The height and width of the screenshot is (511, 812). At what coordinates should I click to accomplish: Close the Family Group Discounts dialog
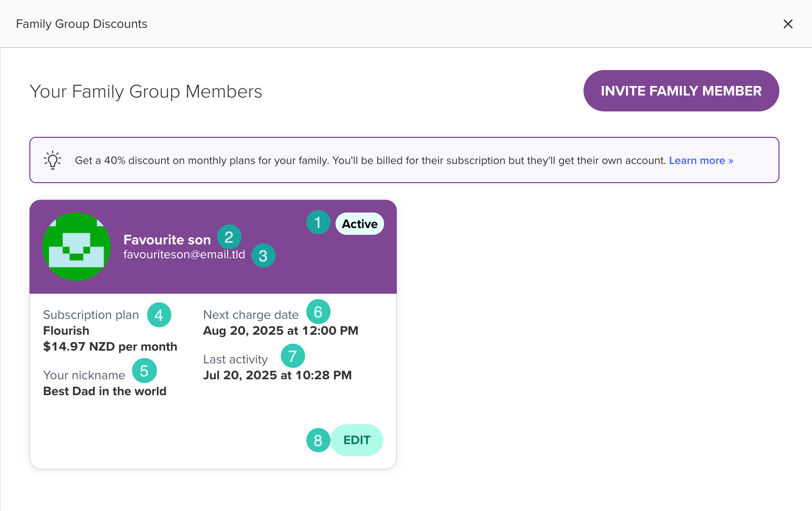coord(787,23)
